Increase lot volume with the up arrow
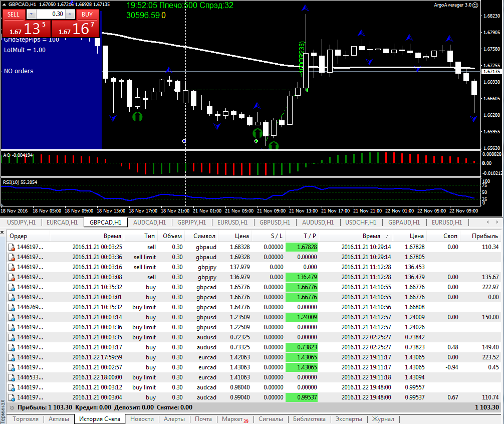 [x=70, y=14]
